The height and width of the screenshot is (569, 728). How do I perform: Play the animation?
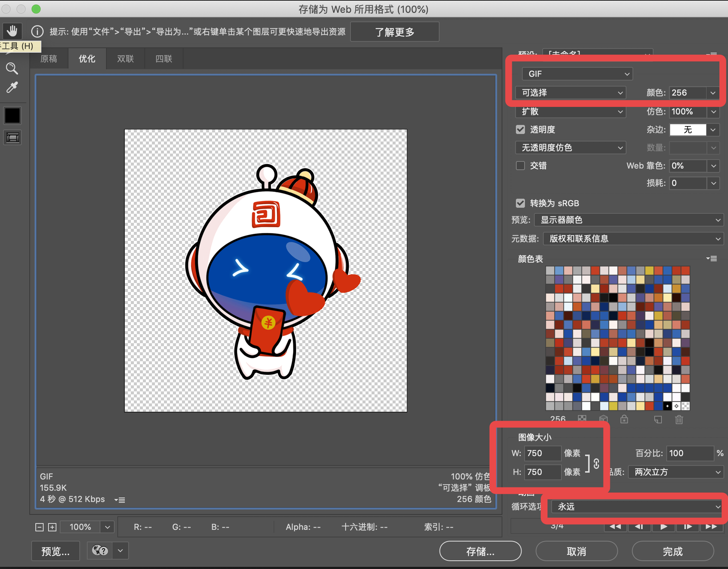tap(663, 526)
